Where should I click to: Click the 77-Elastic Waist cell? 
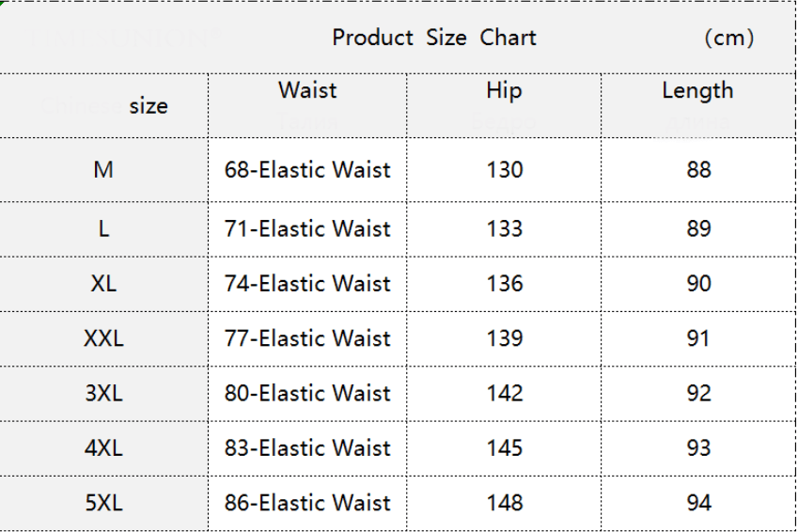(x=307, y=337)
